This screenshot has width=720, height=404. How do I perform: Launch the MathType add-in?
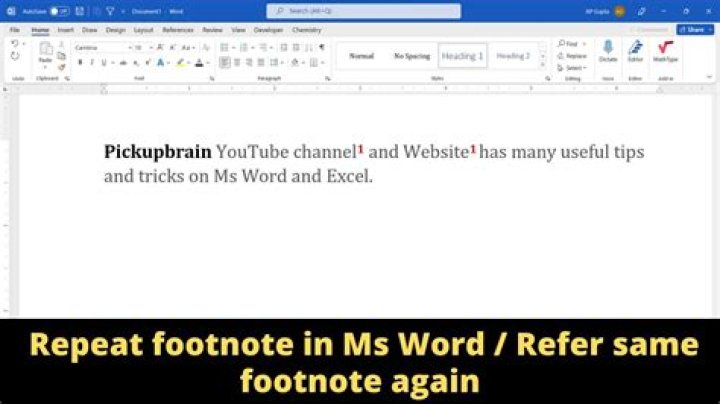click(665, 51)
